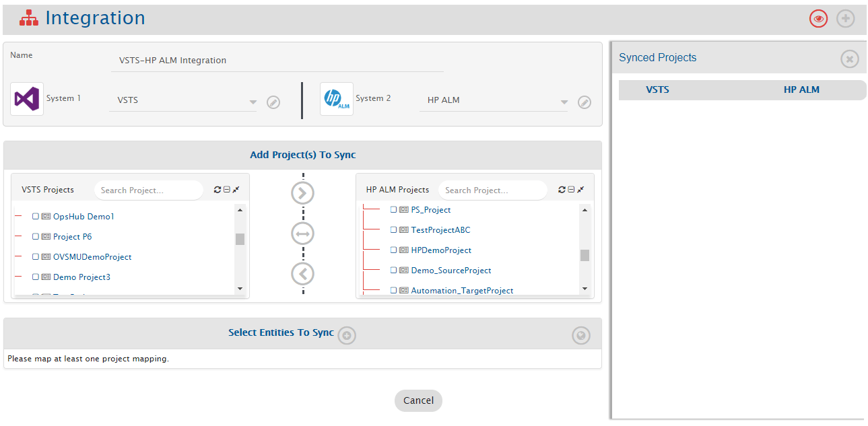Refresh the HP ALM Projects list
This screenshot has height=426, width=868.
[x=562, y=190]
